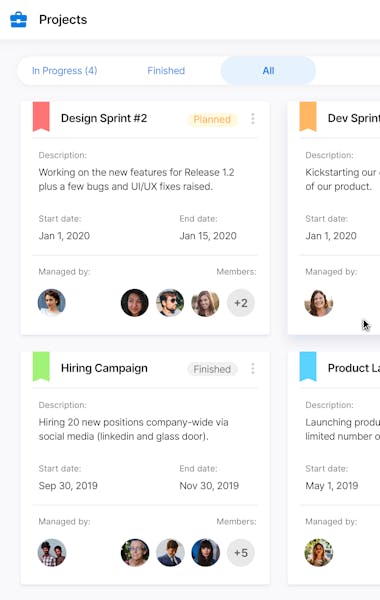Viewport: 380px width, 600px height.
Task: Open the Hiring Campaign three-dot menu
Action: click(x=253, y=368)
